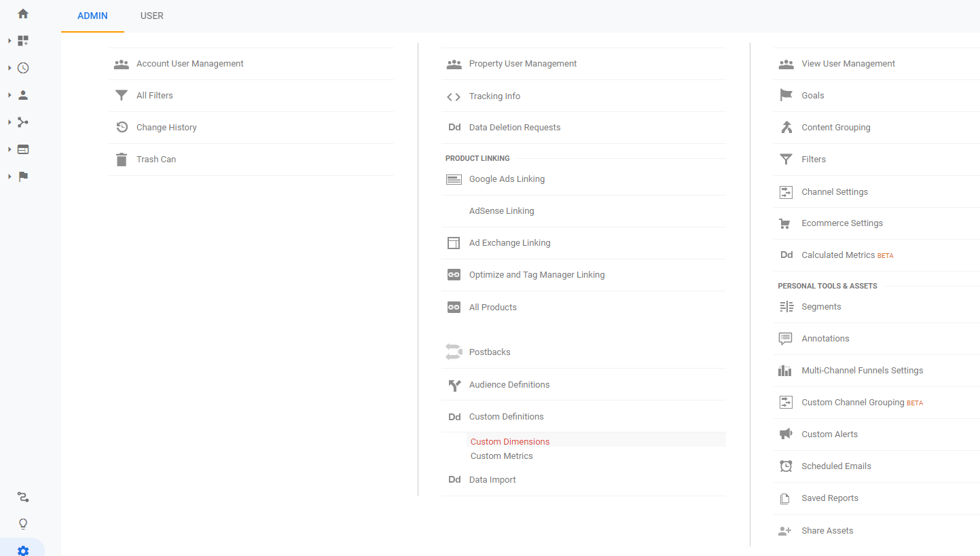Click the Audience person icon
This screenshot has height=556, width=980.
click(x=22, y=95)
